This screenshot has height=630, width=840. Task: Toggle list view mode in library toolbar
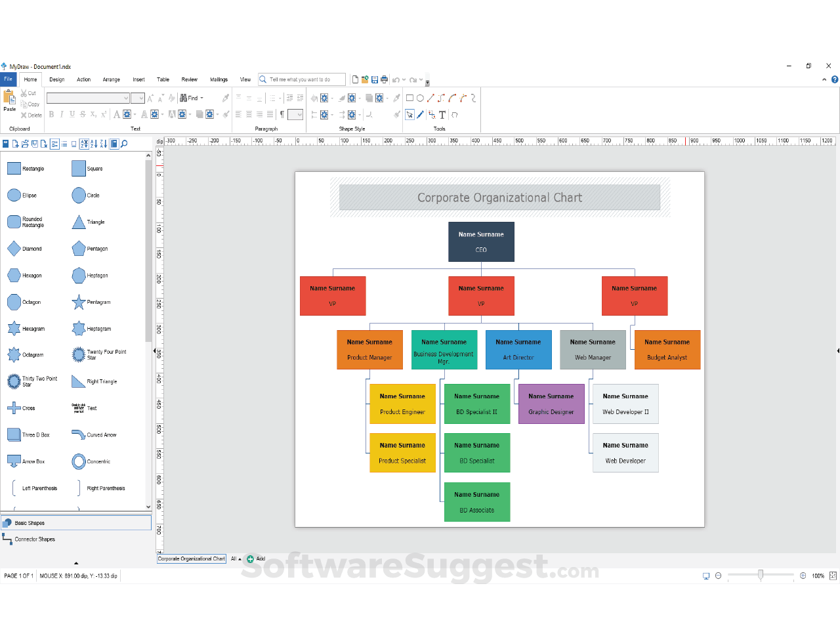point(64,144)
